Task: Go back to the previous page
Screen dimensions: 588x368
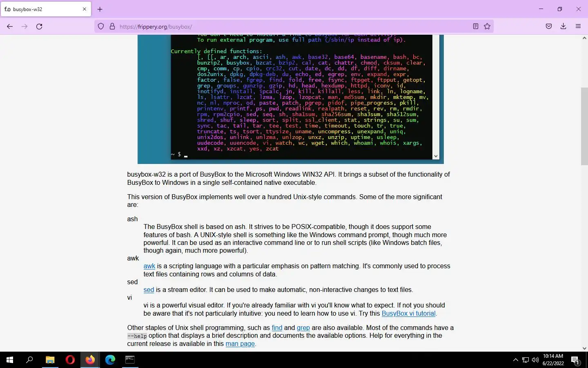Action: pyautogui.click(x=10, y=27)
